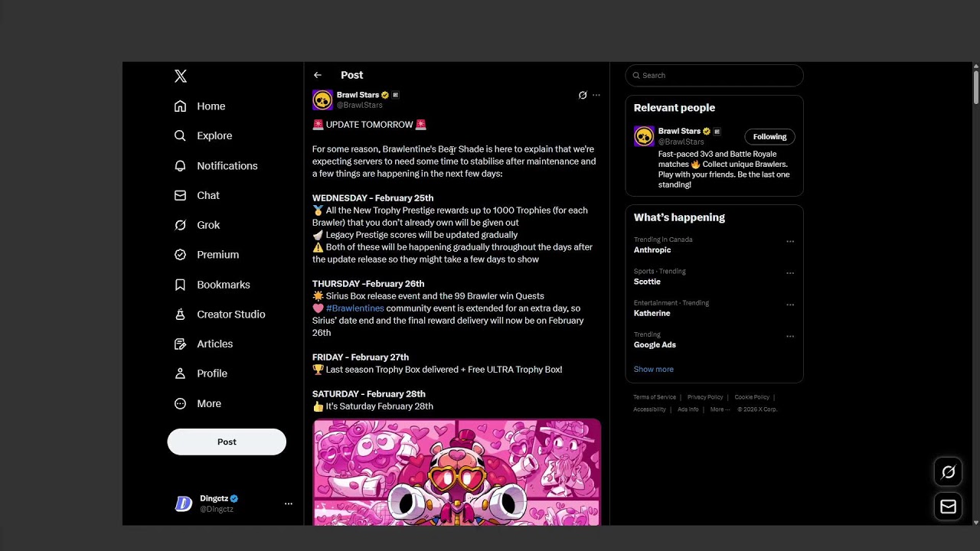The image size is (980, 551).
Task: Click the Brawl Stars avatar under Relevant people
Action: (644, 136)
